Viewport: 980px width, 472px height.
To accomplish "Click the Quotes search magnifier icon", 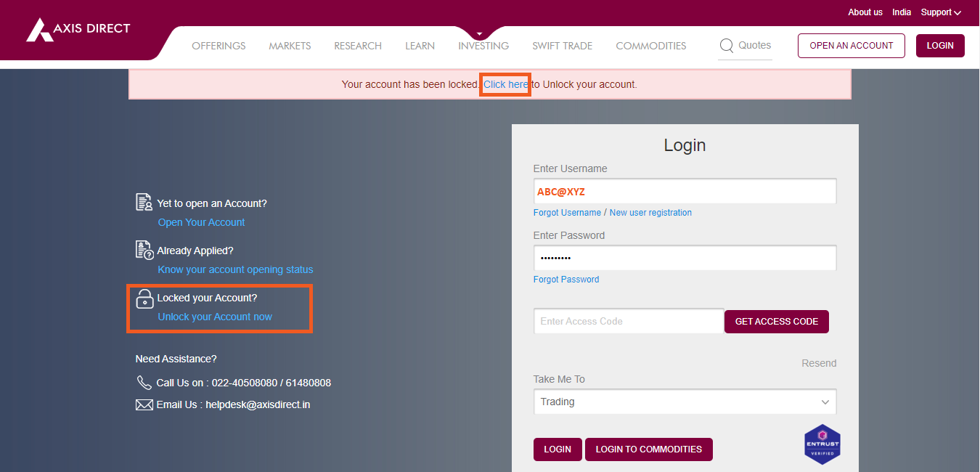I will click(x=726, y=46).
